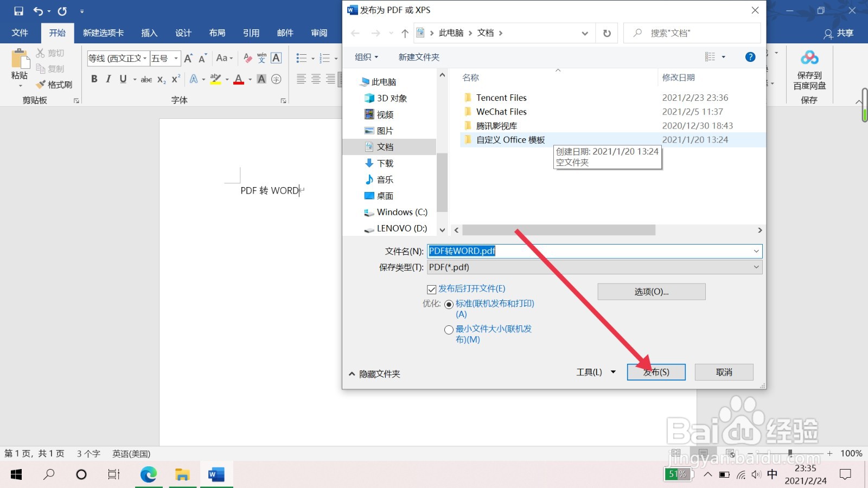
Task: Click the phonetic guide (wén) icon
Action: pyautogui.click(x=262, y=58)
